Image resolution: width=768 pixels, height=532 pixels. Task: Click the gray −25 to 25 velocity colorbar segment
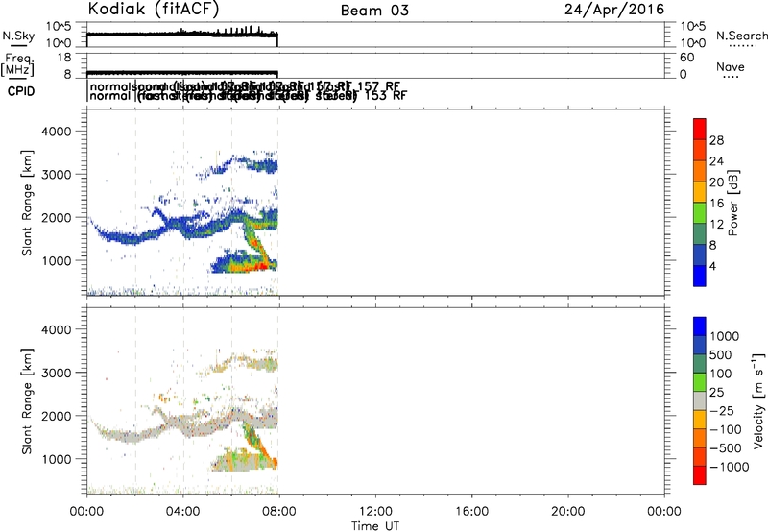700,400
